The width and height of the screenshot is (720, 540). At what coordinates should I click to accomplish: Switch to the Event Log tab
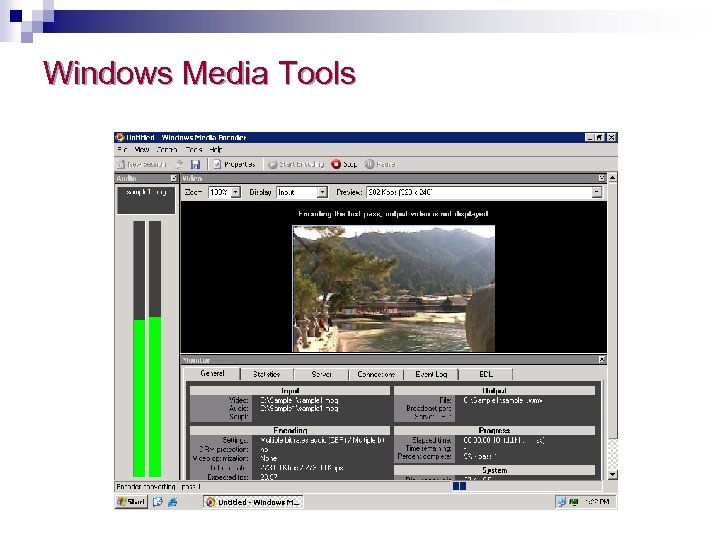431,374
